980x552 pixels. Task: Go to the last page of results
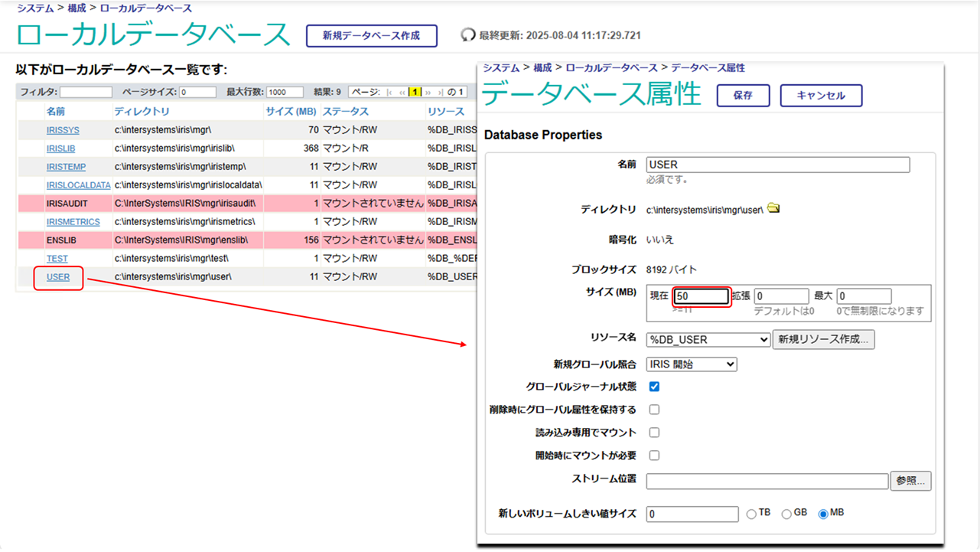click(439, 92)
